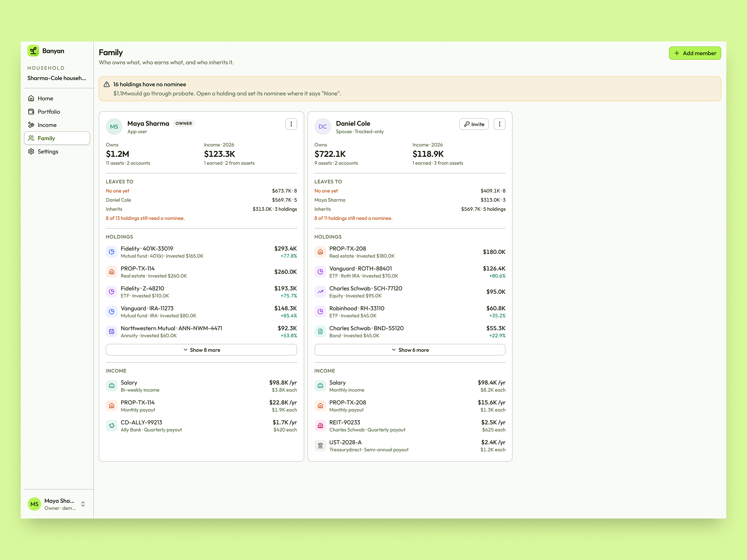Click the Fidelity Z-48210 ETF icon
The width and height of the screenshot is (747, 560).
coord(112,292)
